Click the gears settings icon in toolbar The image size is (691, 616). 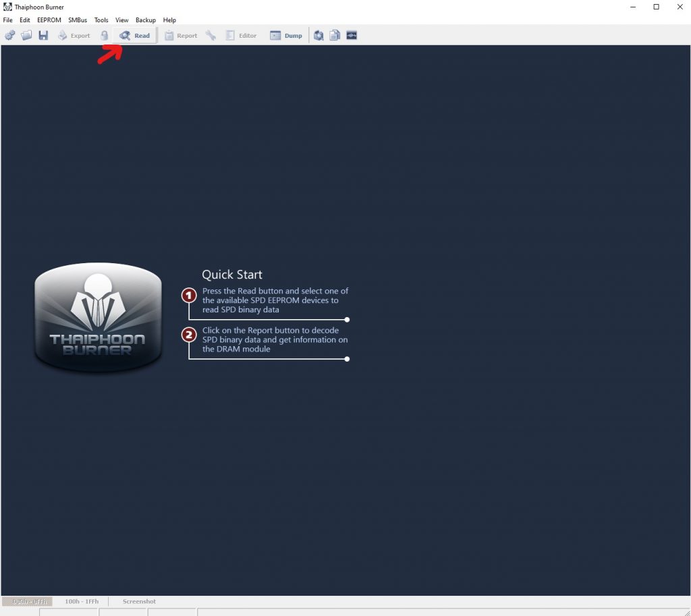9,35
